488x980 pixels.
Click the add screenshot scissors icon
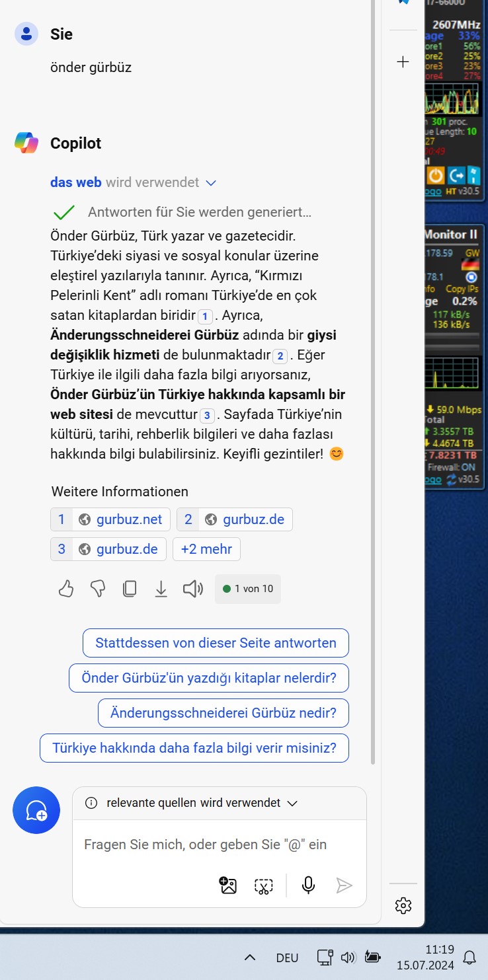[264, 886]
